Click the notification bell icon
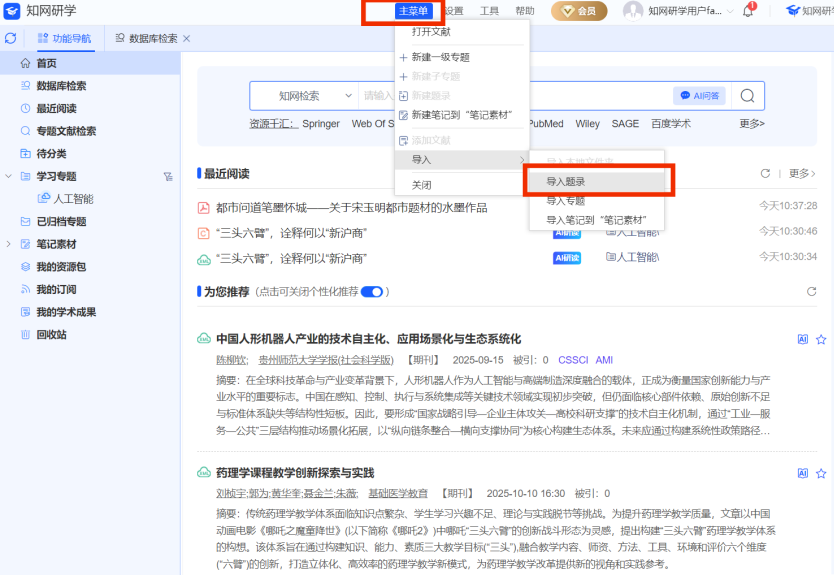The width and height of the screenshot is (834, 575). point(748,11)
